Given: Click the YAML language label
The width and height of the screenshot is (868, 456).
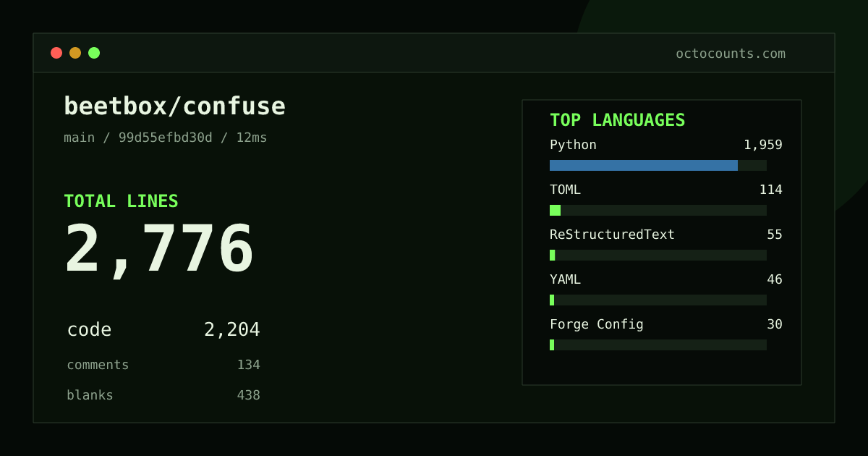Looking at the screenshot, I should point(565,279).
